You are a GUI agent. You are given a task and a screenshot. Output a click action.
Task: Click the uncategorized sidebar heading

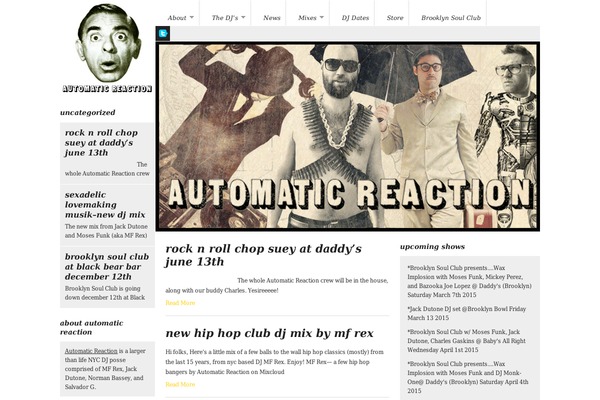88,113
